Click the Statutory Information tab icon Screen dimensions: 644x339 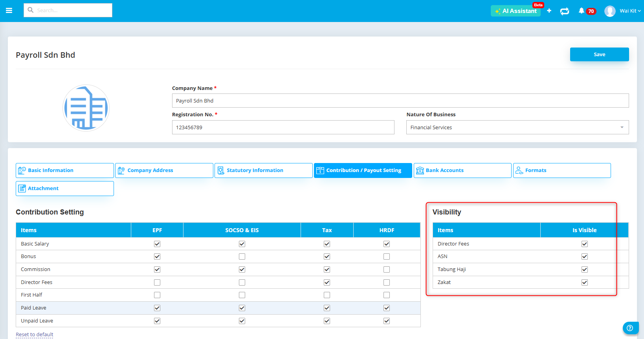click(x=221, y=170)
